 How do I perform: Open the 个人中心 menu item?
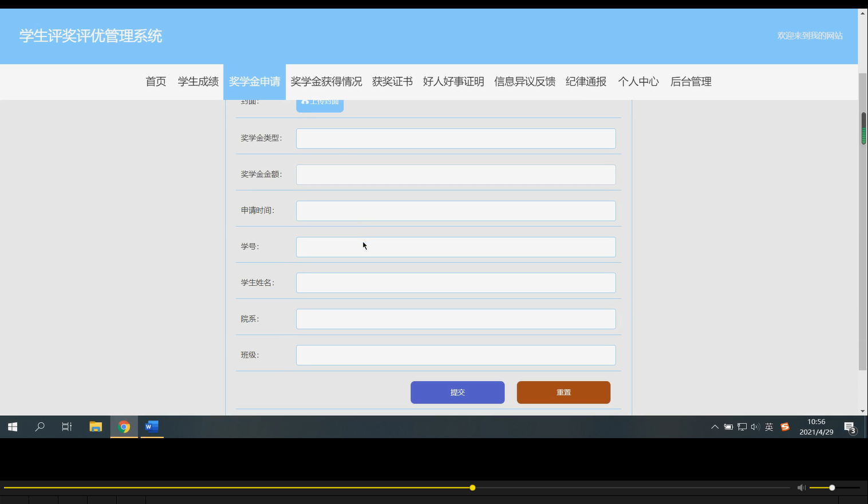coord(638,81)
